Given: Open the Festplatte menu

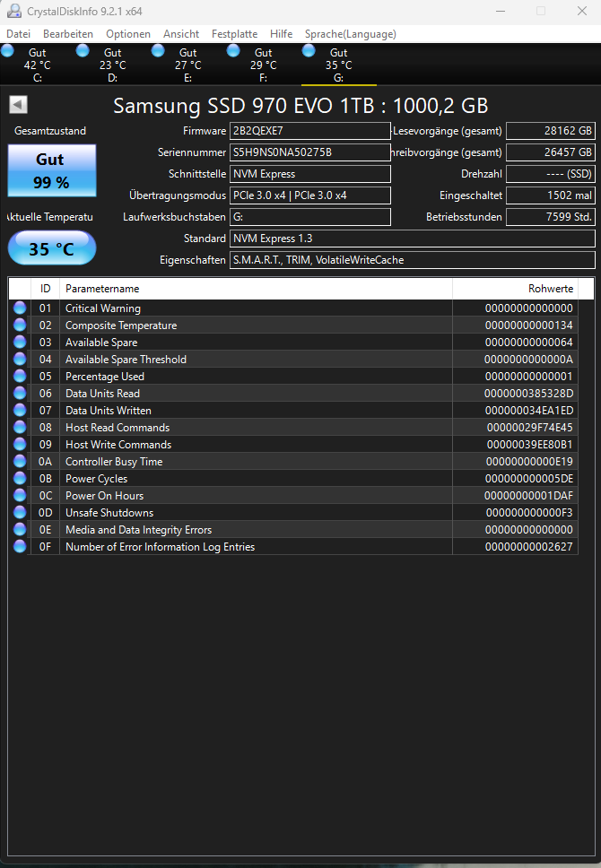Looking at the screenshot, I should [234, 34].
